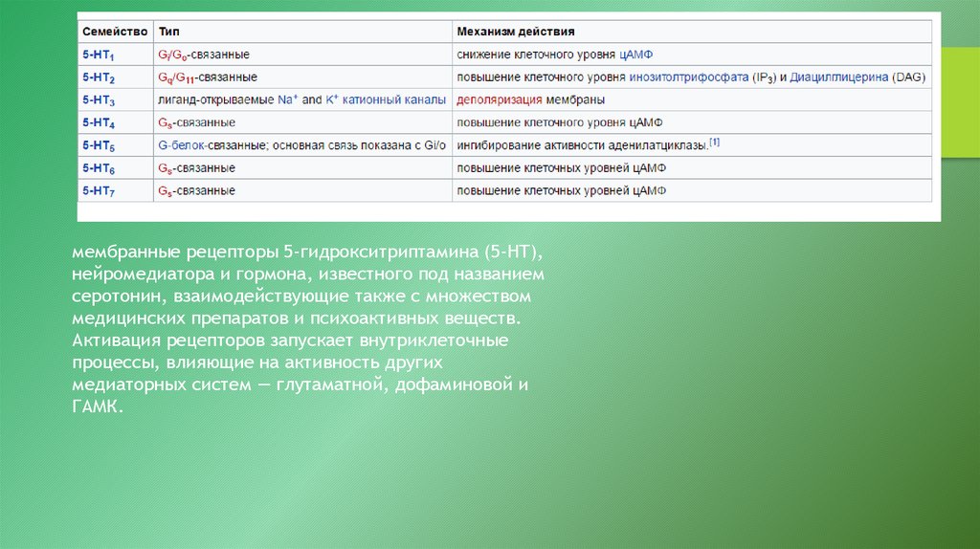Click the 5-HT5 receptor link

99,146
